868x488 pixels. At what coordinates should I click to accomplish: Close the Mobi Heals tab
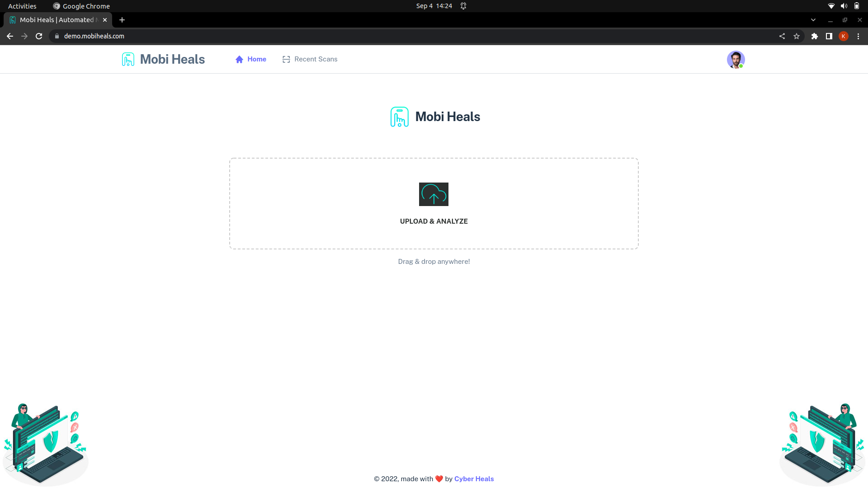105,20
